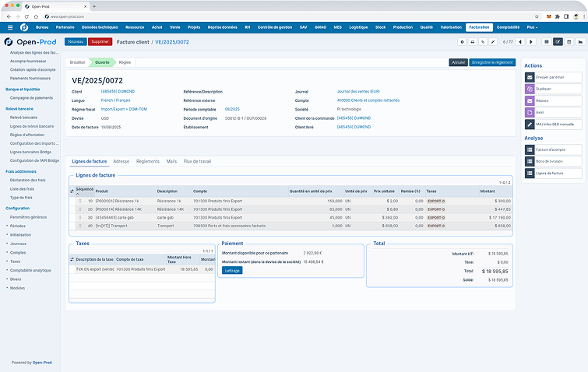This screenshot has height=372, width=588.
Task: Select the Réglée status step
Action: click(125, 62)
